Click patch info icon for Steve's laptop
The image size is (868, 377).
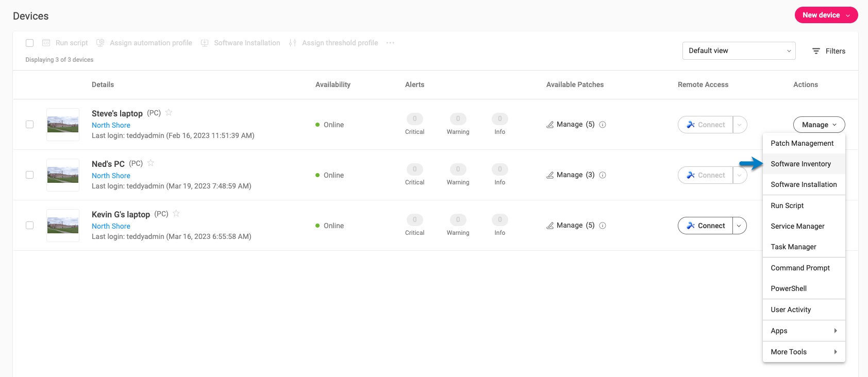click(x=603, y=125)
